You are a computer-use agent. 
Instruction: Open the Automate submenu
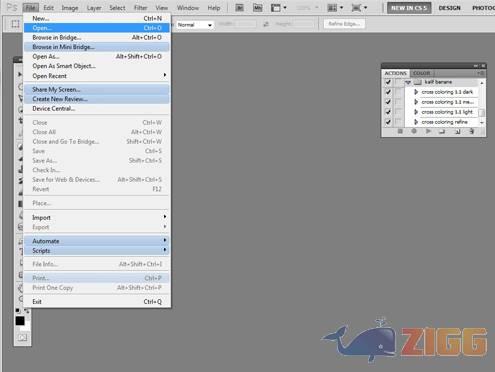pos(97,241)
